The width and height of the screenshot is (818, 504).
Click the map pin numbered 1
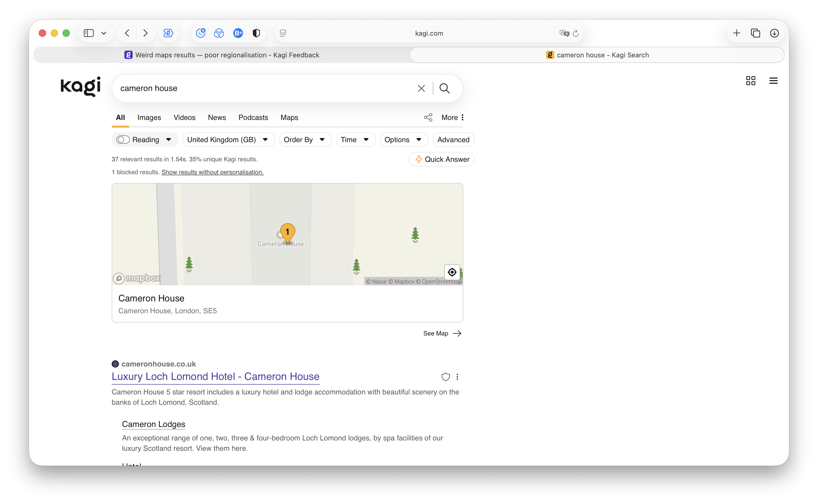point(287,232)
